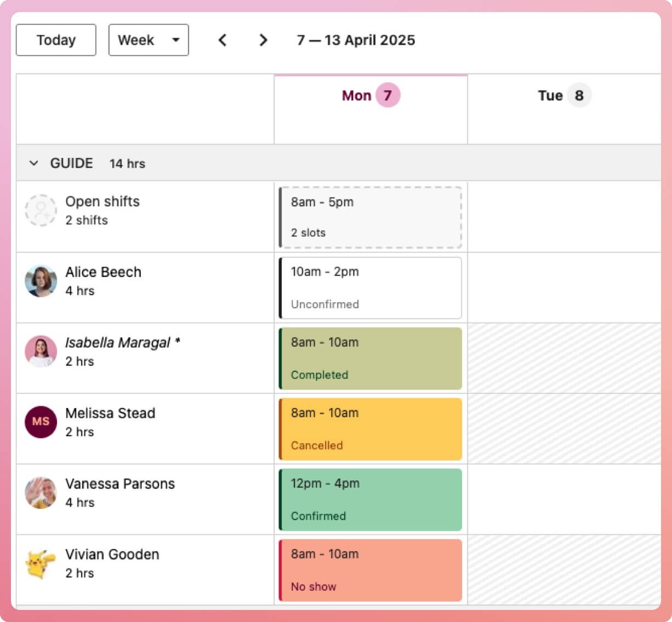Select the Completed shift for Isabella Maragal
This screenshot has width=672, height=622.
(371, 359)
